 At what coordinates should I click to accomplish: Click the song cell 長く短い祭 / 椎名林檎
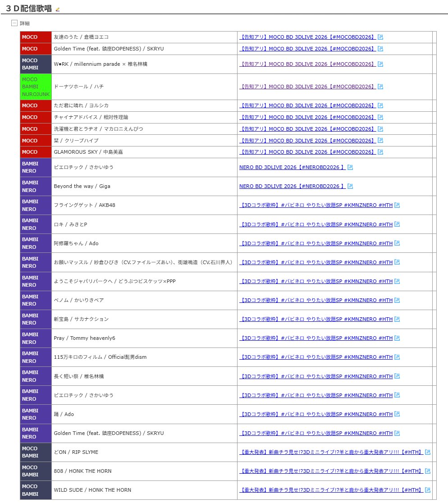pyautogui.click(x=144, y=376)
